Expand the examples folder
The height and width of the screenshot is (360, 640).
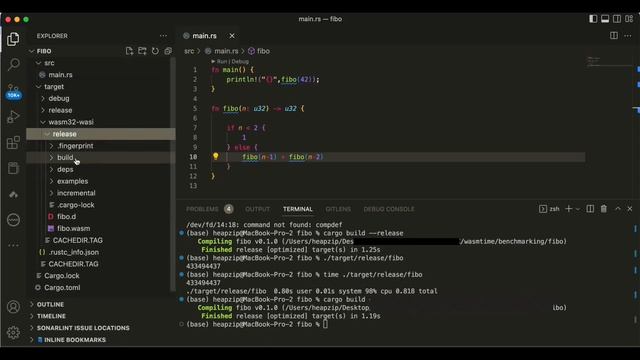[x=52, y=181]
